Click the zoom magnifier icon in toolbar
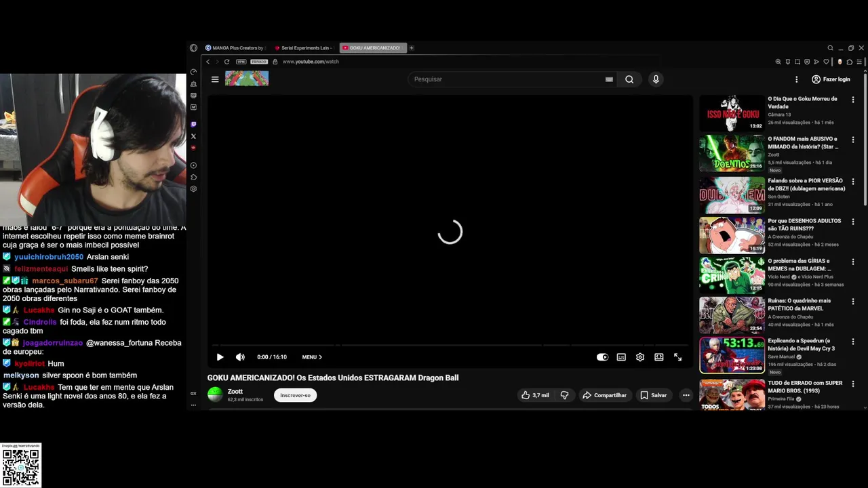Screen dimensions: 868x488 click(778, 62)
